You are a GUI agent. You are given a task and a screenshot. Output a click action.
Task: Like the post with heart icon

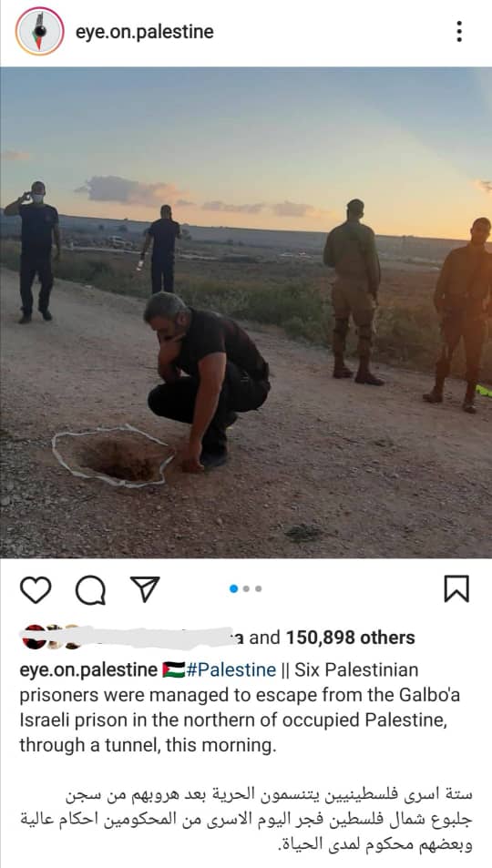pos(36,589)
